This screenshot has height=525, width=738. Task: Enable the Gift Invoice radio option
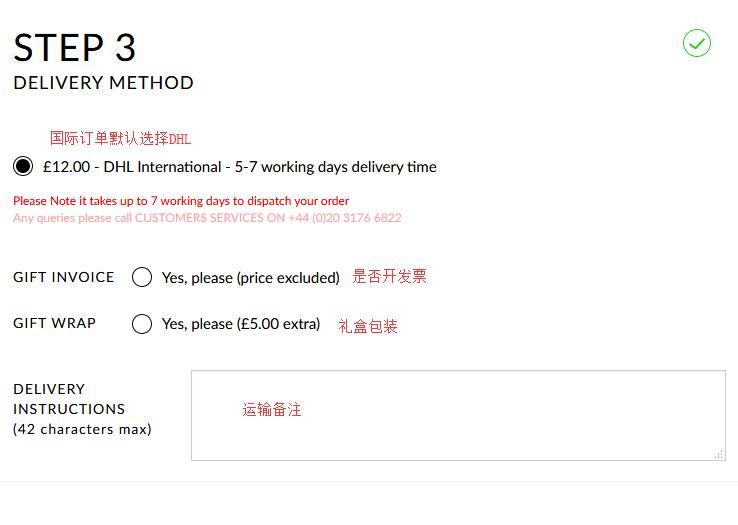tap(142, 277)
